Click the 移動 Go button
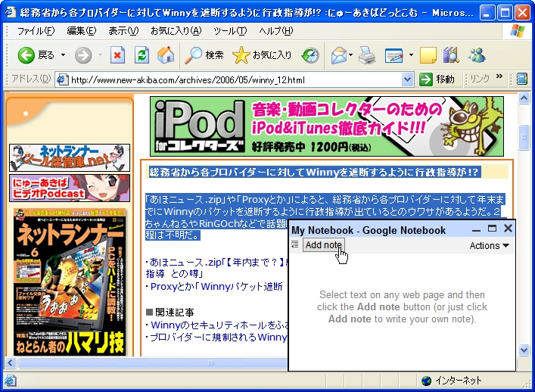Screen dimensions: 535x392 [437, 79]
